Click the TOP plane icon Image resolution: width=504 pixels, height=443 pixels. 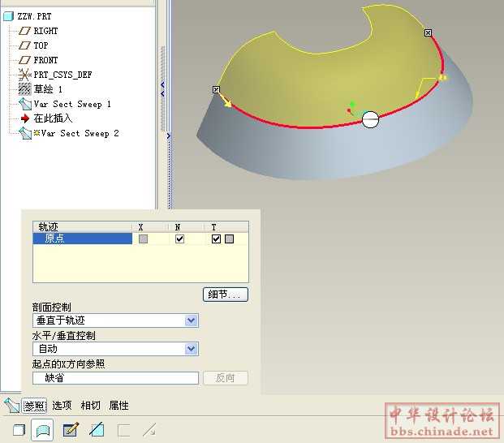24,45
